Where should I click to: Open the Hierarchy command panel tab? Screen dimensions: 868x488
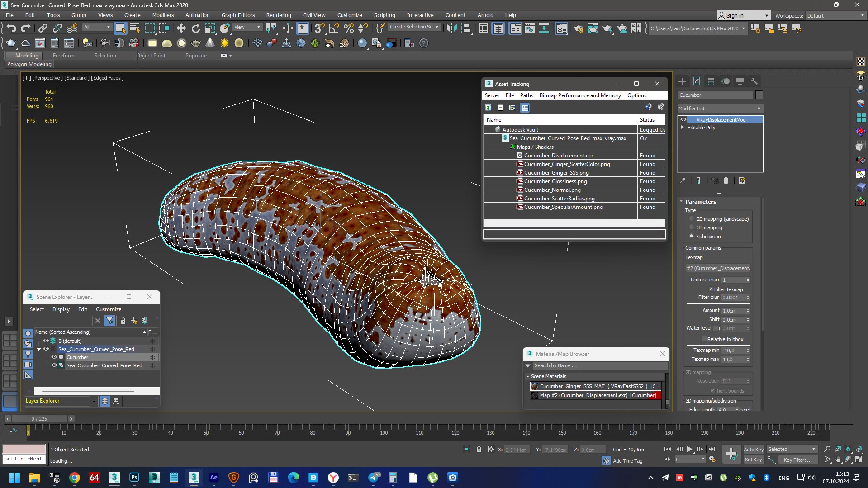[711, 81]
